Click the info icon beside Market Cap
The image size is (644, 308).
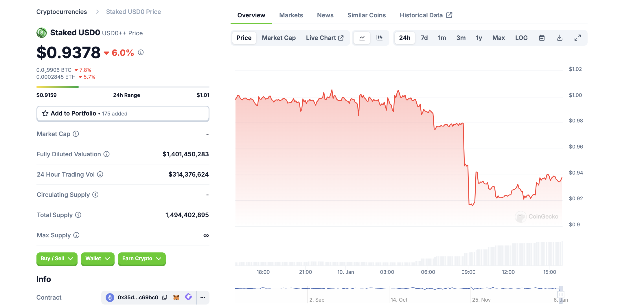[76, 134]
